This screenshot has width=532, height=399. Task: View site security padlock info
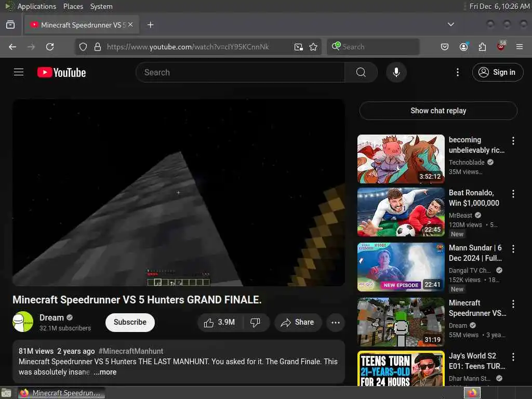point(98,47)
